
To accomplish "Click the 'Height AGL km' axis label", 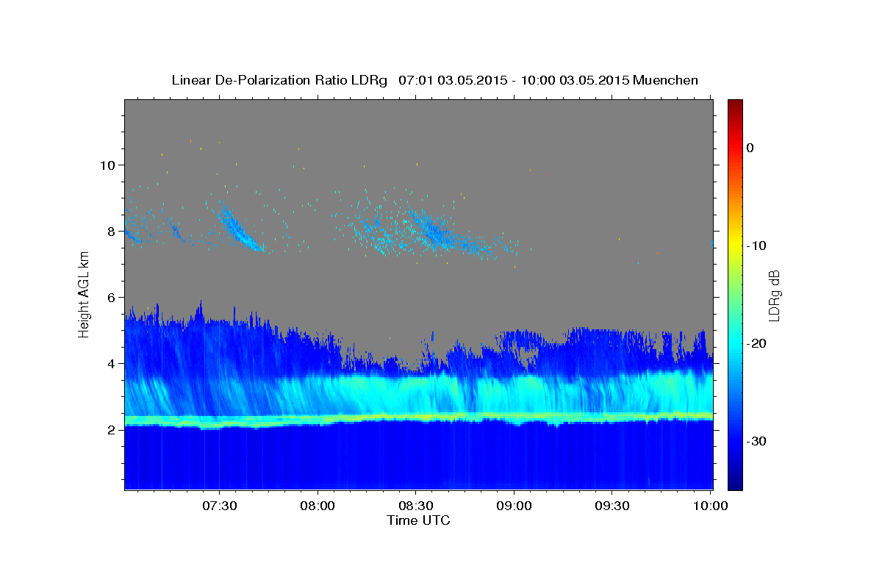I will tap(85, 294).
